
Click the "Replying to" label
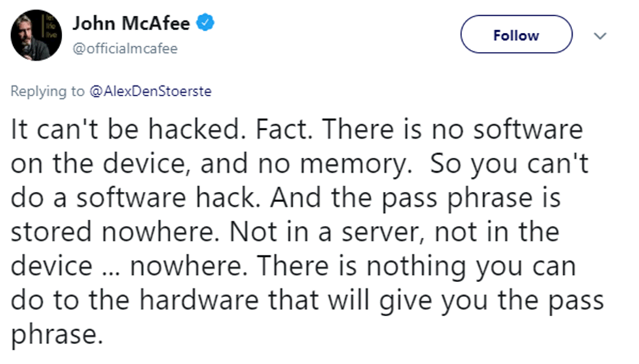click(47, 92)
